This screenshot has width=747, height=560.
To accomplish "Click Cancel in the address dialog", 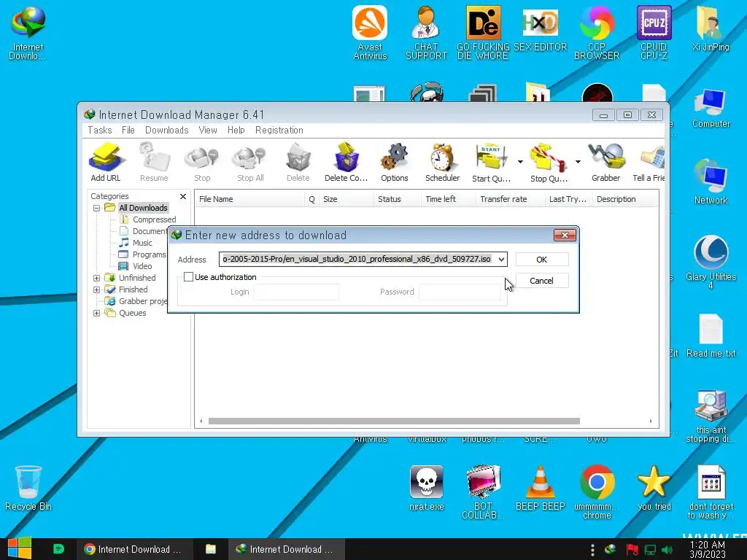I will coord(542,281).
